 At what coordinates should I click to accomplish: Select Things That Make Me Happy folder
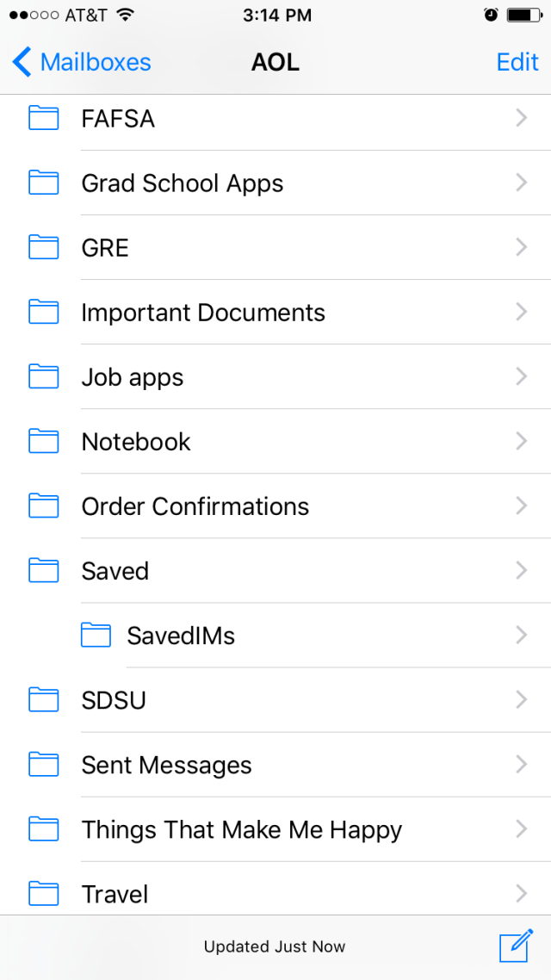[242, 830]
